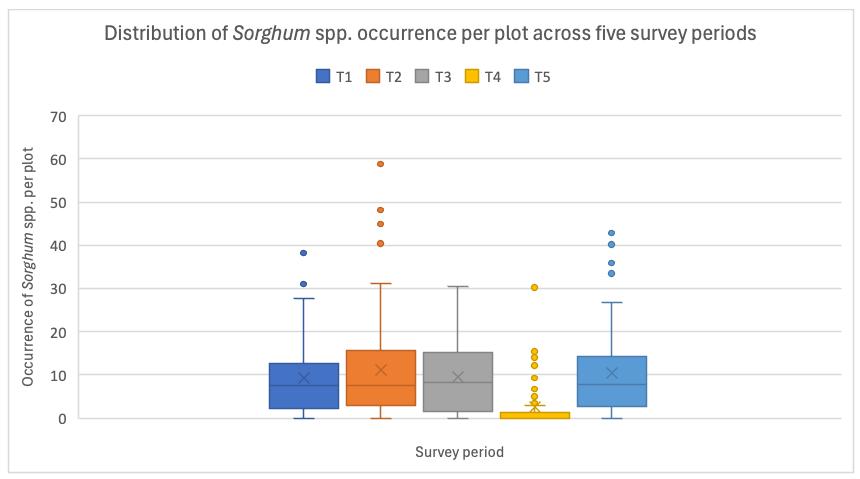The height and width of the screenshot is (479, 860).
Task: Click the yellow outlier point at 30
Action: pos(534,288)
